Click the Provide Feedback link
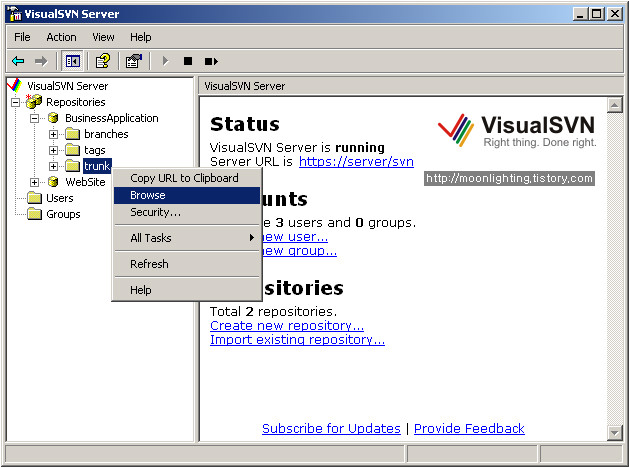Screen dimensions: 629x468 coord(469,428)
